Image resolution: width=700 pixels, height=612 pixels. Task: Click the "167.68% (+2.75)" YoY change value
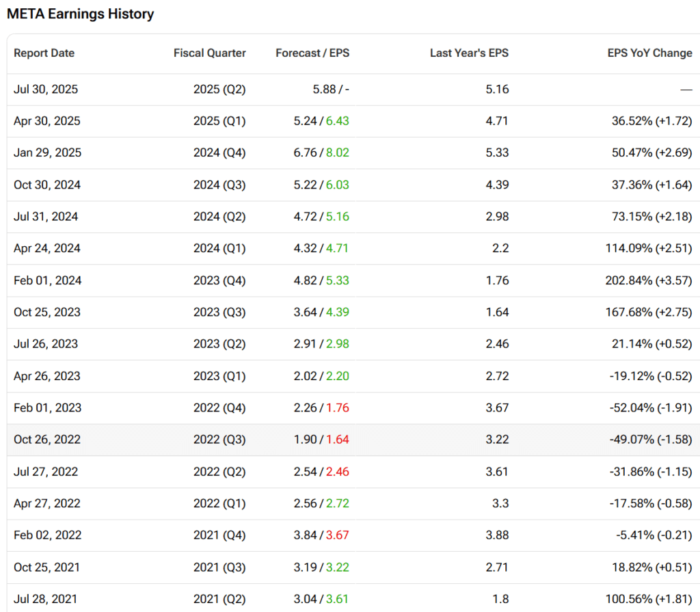649,312
